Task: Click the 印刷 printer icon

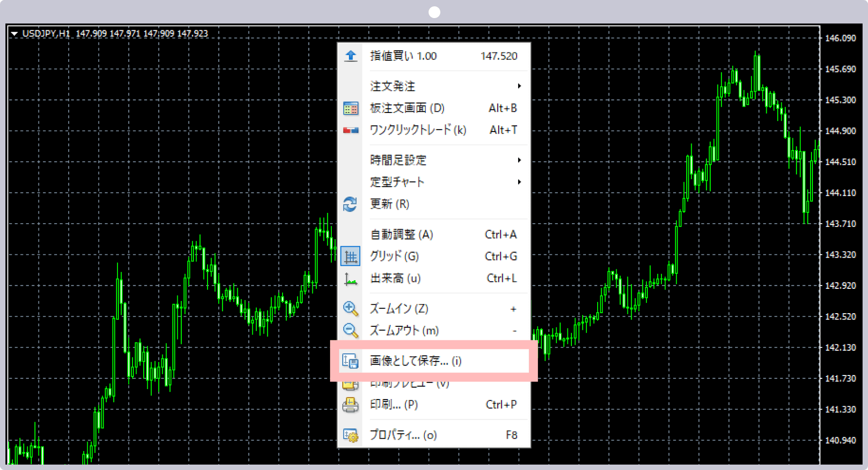Action: coord(350,404)
